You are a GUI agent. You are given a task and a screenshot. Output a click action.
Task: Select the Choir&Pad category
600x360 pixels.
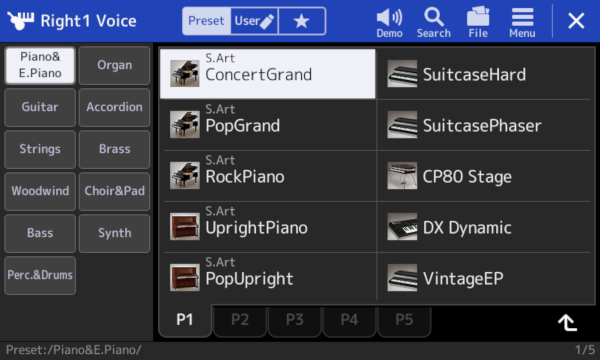(114, 191)
